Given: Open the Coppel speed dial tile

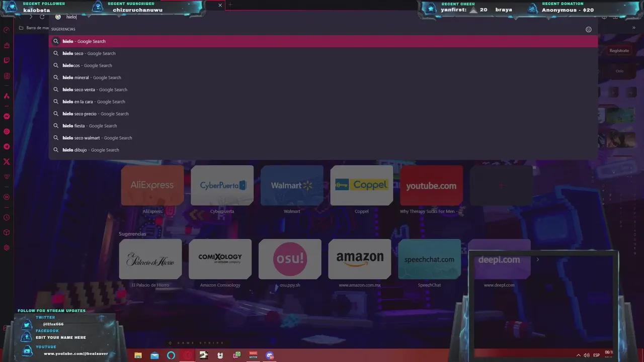Looking at the screenshot, I should pyautogui.click(x=362, y=185).
